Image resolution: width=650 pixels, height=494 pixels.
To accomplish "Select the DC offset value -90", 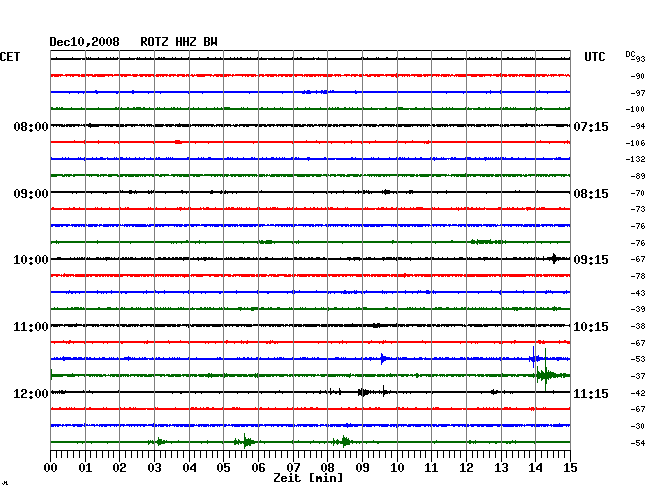I will pyautogui.click(x=638, y=76).
